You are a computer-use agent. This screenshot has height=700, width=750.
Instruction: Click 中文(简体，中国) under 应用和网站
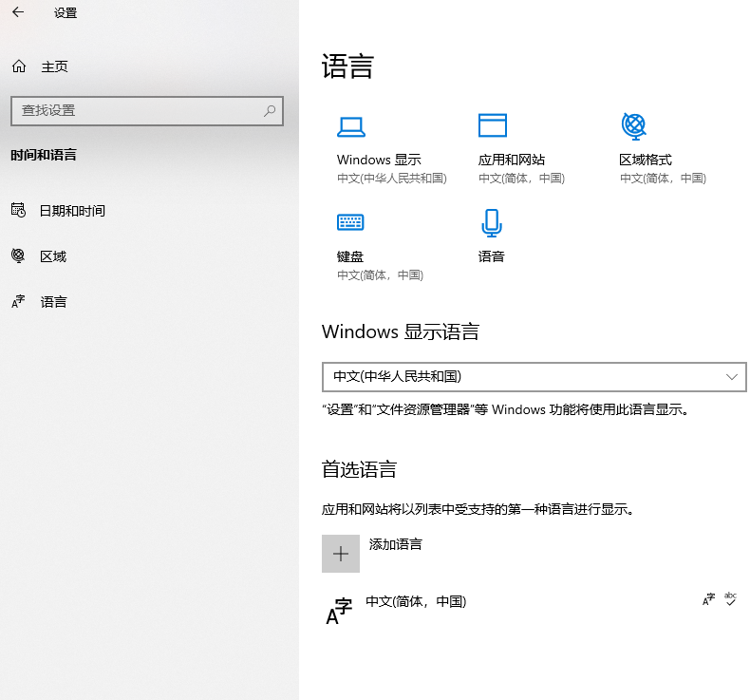click(522, 179)
